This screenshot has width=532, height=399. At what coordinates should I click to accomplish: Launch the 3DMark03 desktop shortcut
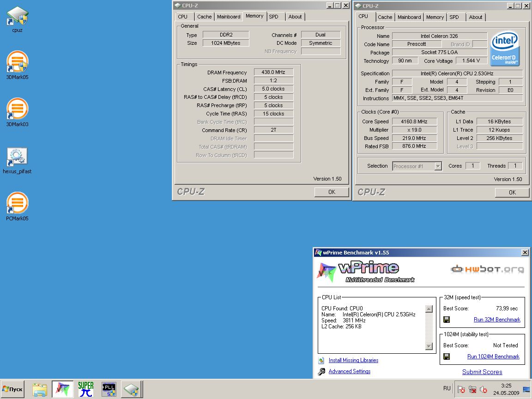click(x=17, y=112)
